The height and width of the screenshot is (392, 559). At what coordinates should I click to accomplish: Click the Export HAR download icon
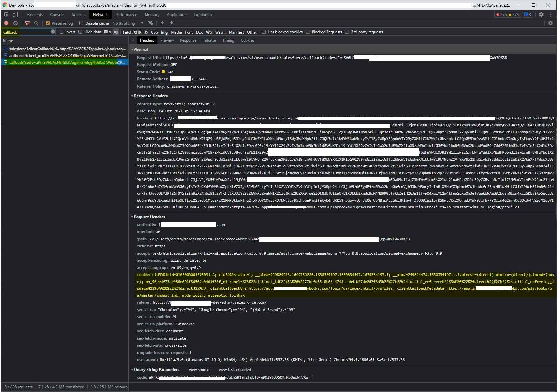click(x=172, y=23)
